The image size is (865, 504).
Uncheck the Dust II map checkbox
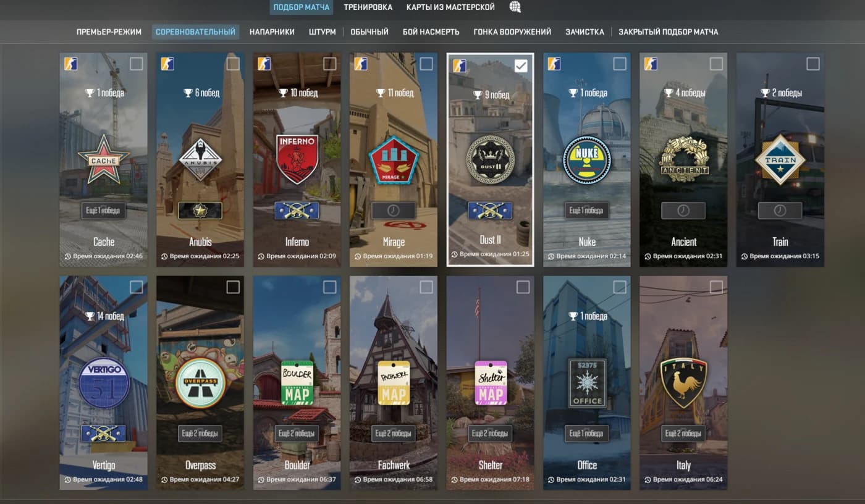coord(521,65)
